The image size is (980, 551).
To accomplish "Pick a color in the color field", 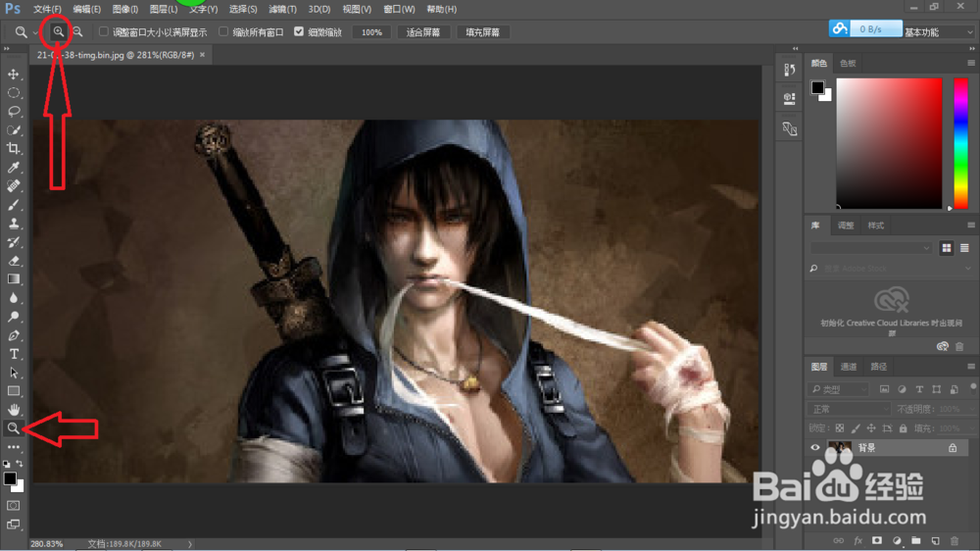I will (889, 143).
